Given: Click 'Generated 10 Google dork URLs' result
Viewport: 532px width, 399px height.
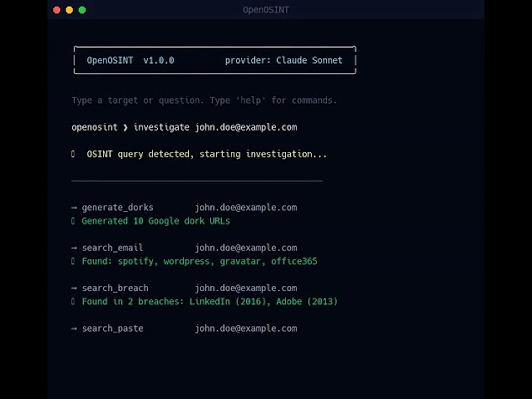Looking at the screenshot, I should 156,221.
